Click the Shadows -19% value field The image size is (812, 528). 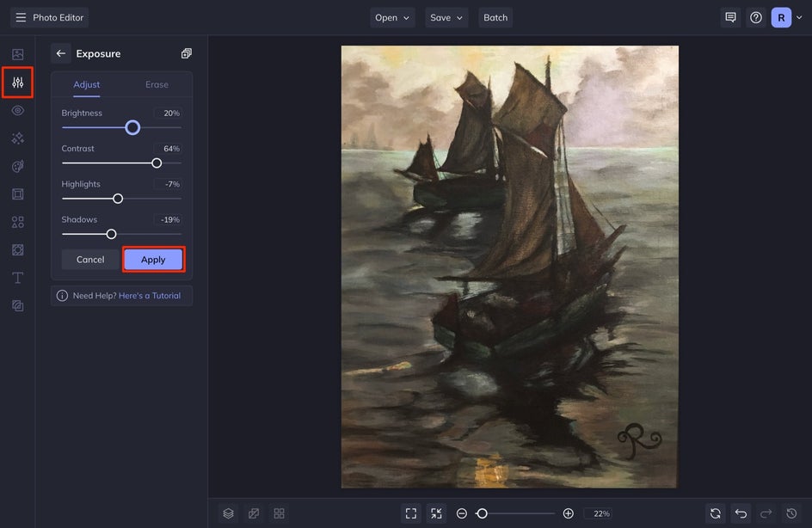pyautogui.click(x=168, y=219)
